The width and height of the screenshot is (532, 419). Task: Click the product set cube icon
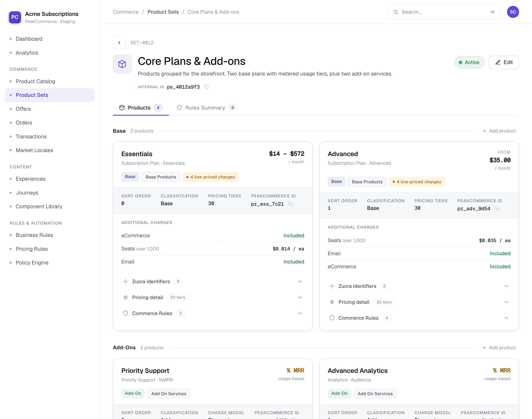tap(122, 64)
